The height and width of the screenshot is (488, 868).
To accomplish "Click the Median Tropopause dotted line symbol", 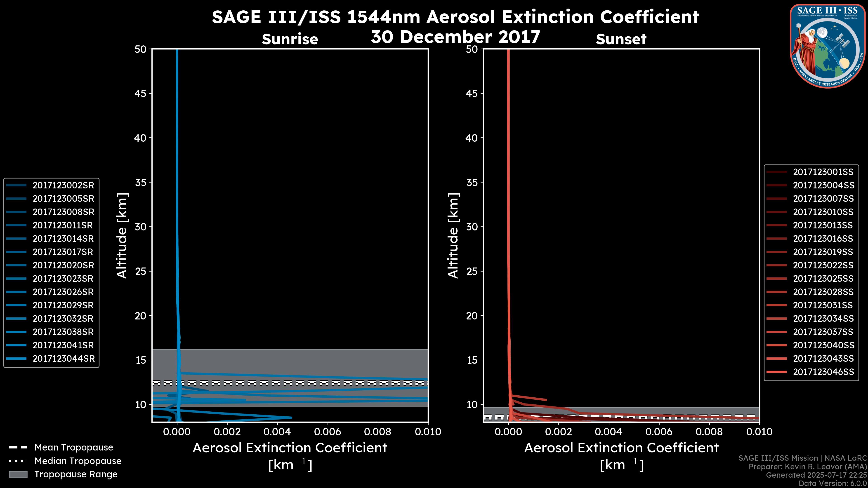I will tap(18, 461).
